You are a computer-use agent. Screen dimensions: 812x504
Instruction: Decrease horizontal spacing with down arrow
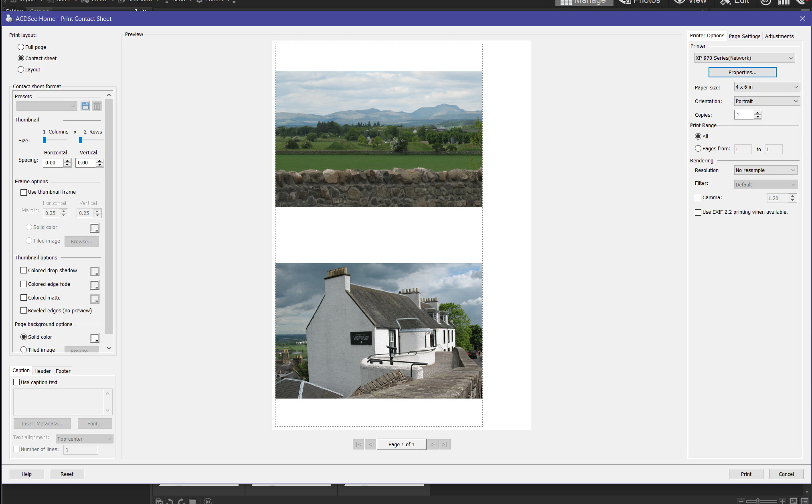click(x=67, y=165)
